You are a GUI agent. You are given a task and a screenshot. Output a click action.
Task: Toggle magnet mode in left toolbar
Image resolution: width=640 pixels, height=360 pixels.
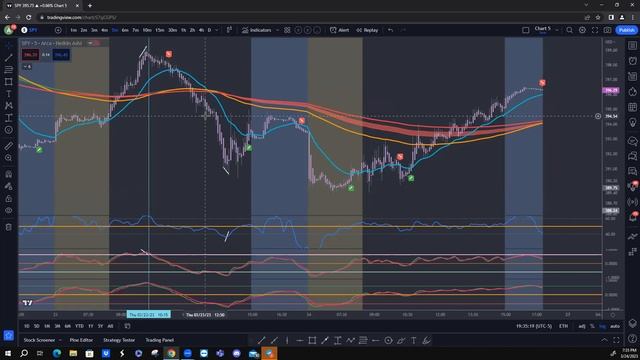[9, 174]
